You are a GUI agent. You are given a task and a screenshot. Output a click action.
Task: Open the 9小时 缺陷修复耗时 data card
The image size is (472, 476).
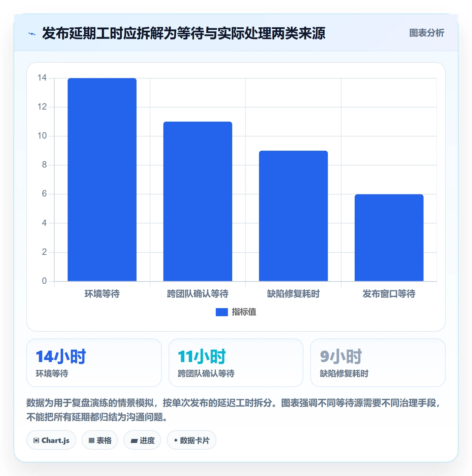(378, 363)
